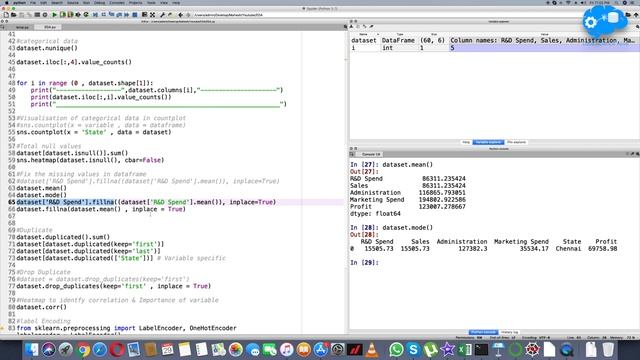This screenshot has height=360, width=640.
Task: Click the line dataset.corr()
Action: [41, 307]
